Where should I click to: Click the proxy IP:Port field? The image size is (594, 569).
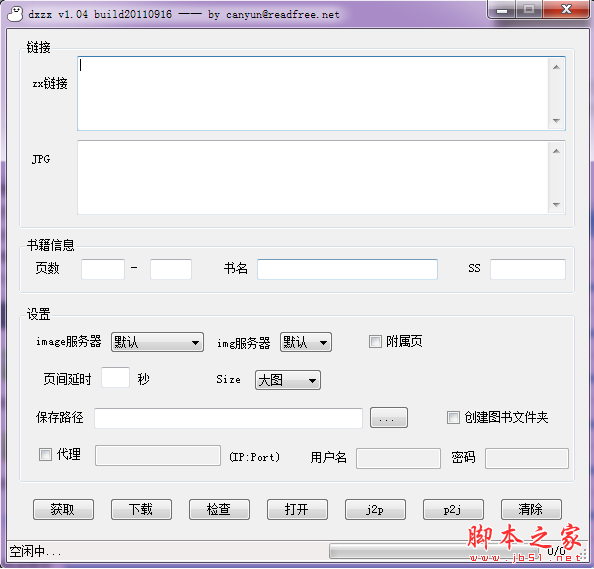pos(158,456)
